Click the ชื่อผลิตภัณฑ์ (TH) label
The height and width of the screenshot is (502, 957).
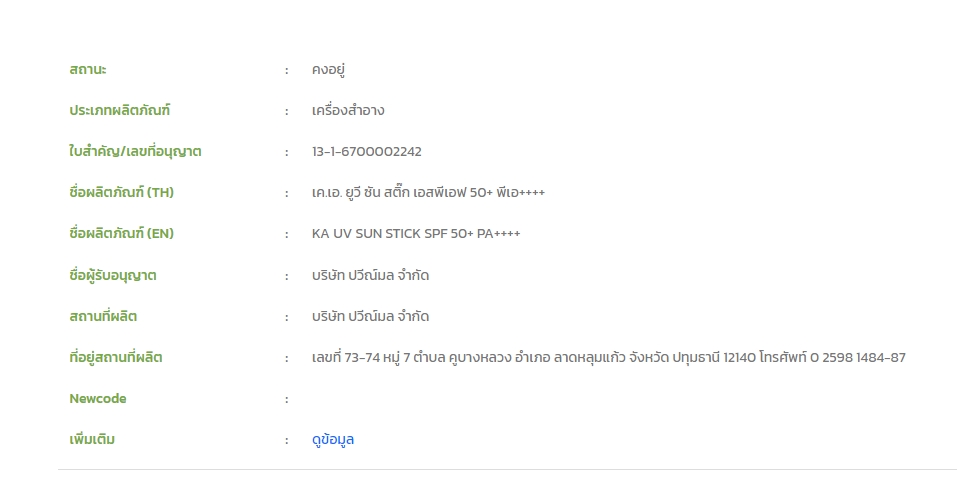121,193
